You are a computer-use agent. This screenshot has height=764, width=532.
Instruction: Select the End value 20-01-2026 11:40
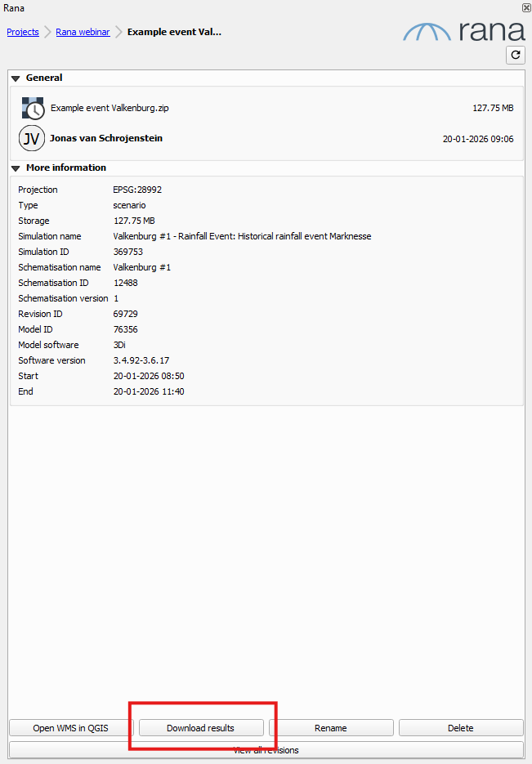149,391
